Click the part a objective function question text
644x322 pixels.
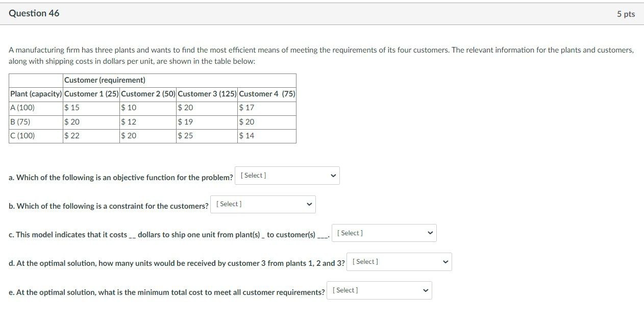point(121,178)
